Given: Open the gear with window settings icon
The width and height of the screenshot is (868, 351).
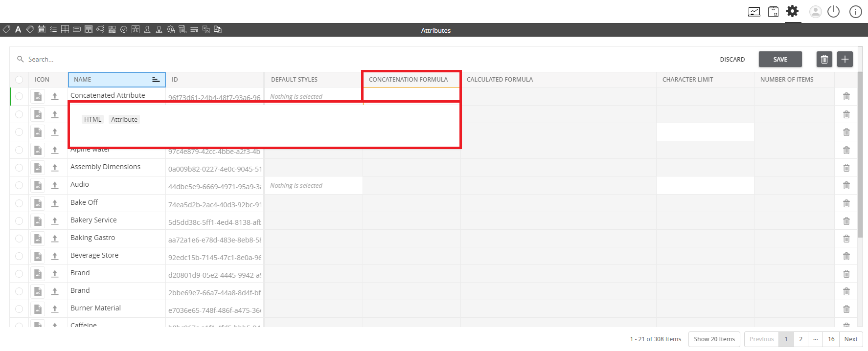Looking at the screenshot, I should coord(171,29).
